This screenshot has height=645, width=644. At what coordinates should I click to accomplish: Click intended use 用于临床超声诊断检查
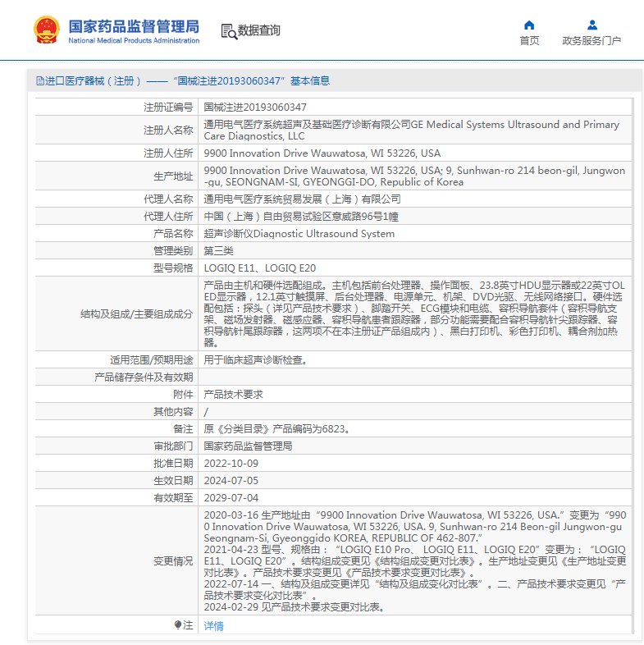pos(256,360)
